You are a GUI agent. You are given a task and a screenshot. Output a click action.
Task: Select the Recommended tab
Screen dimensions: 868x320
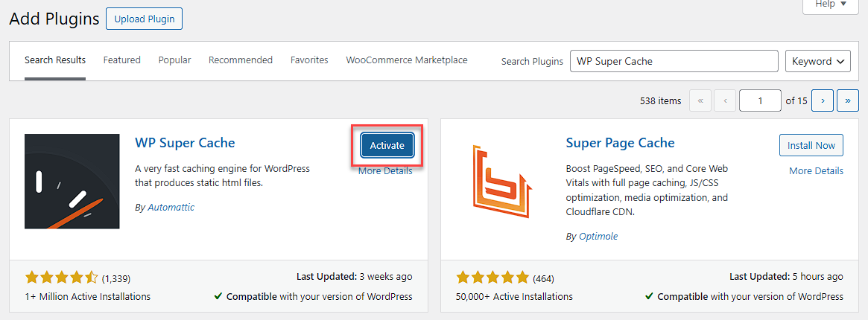pos(240,60)
